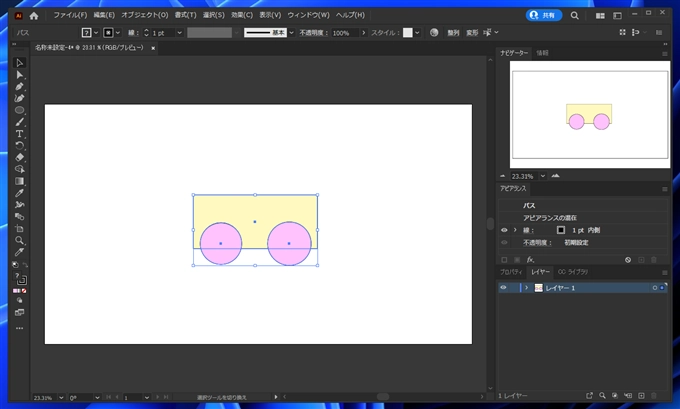Switch to the プロパティ tab
The width and height of the screenshot is (680, 409).
click(511, 272)
